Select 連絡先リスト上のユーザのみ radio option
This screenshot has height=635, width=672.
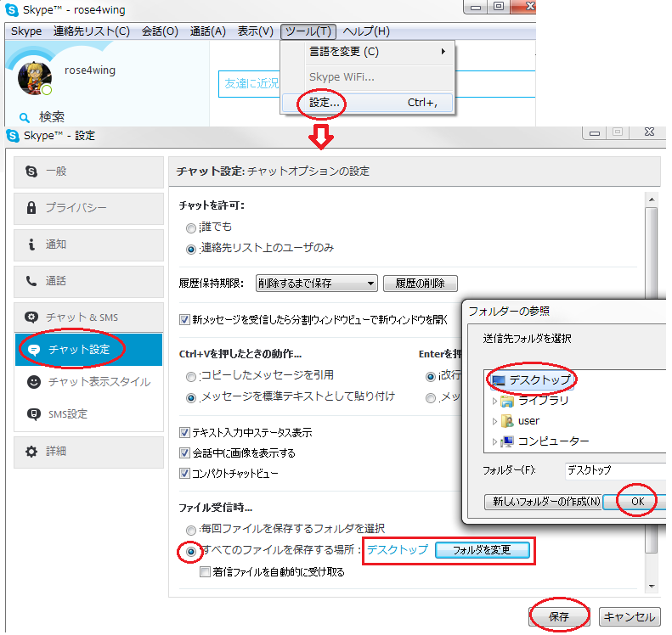pyautogui.click(x=190, y=250)
